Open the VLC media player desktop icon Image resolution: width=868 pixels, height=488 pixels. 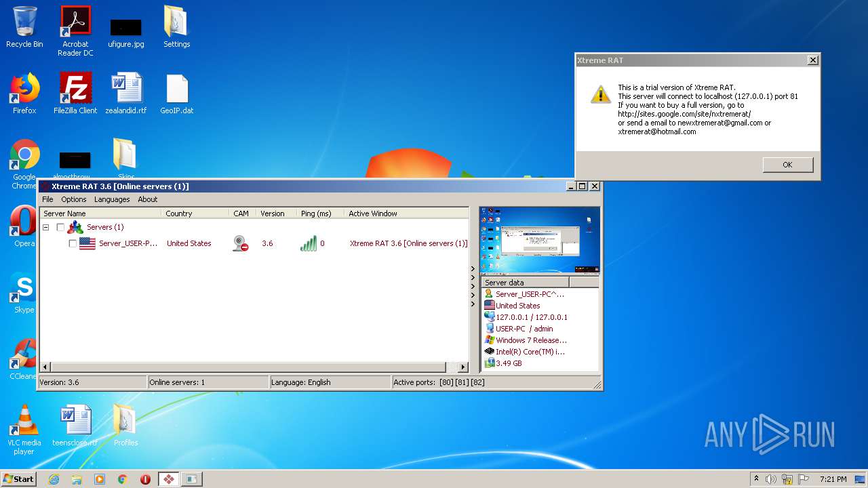point(24,430)
